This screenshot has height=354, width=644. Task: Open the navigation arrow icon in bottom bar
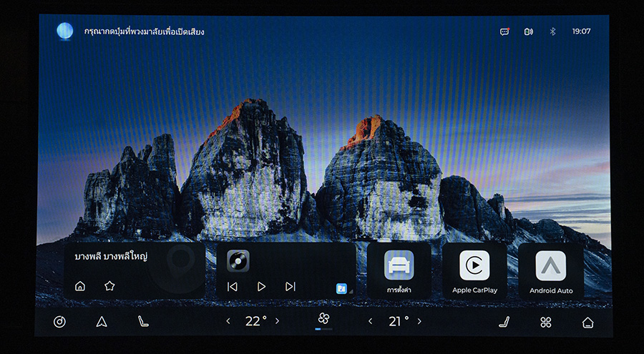click(x=102, y=322)
